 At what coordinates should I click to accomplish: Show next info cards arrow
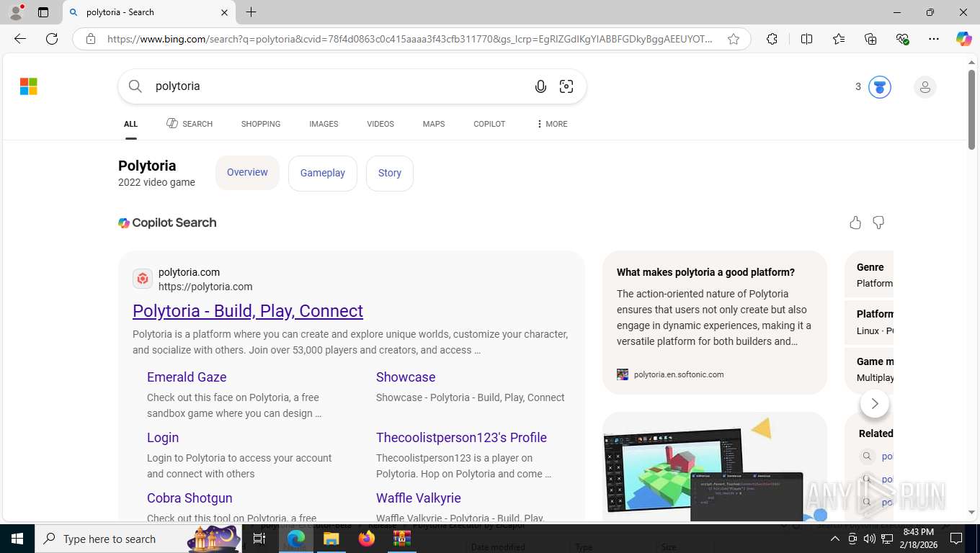pyautogui.click(x=875, y=403)
